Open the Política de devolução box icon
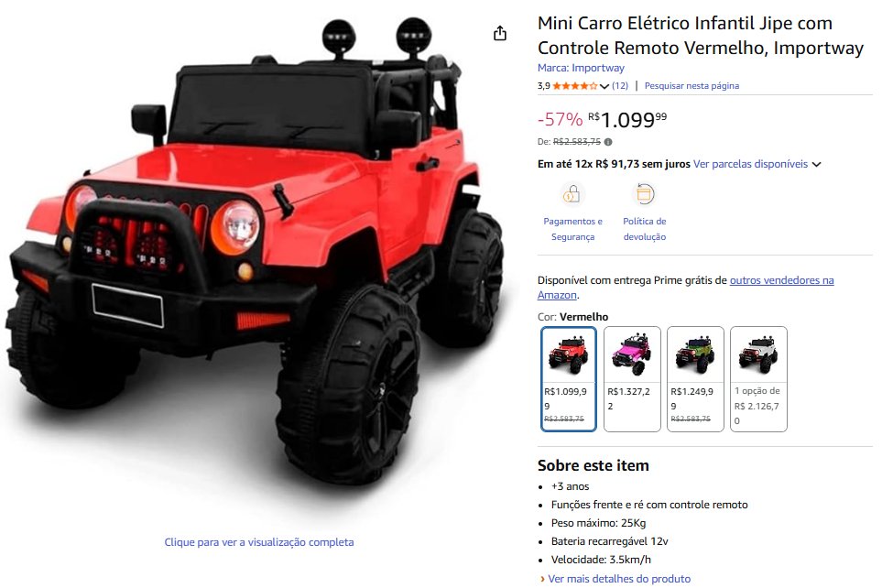The image size is (882, 588). pyautogui.click(x=645, y=195)
